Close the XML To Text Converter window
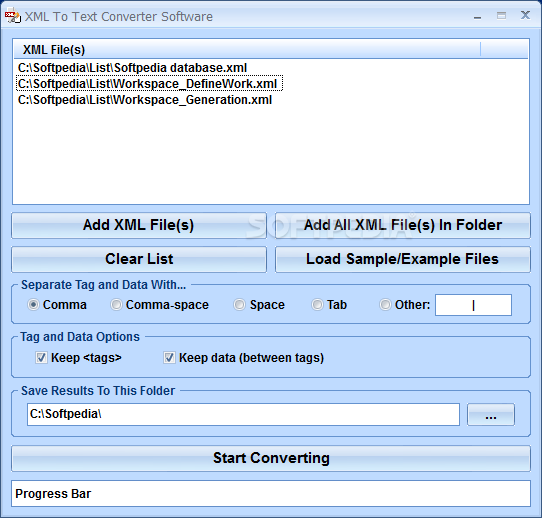The width and height of the screenshot is (542, 518). pyautogui.click(x=525, y=15)
